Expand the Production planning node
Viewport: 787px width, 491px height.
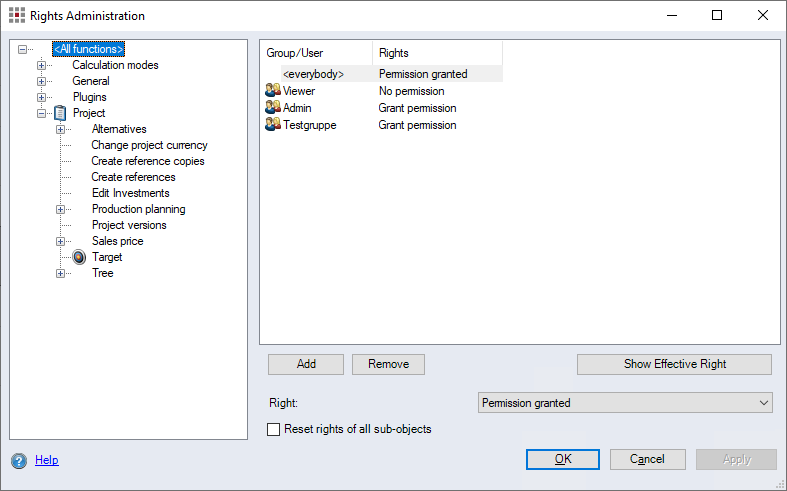(x=61, y=209)
